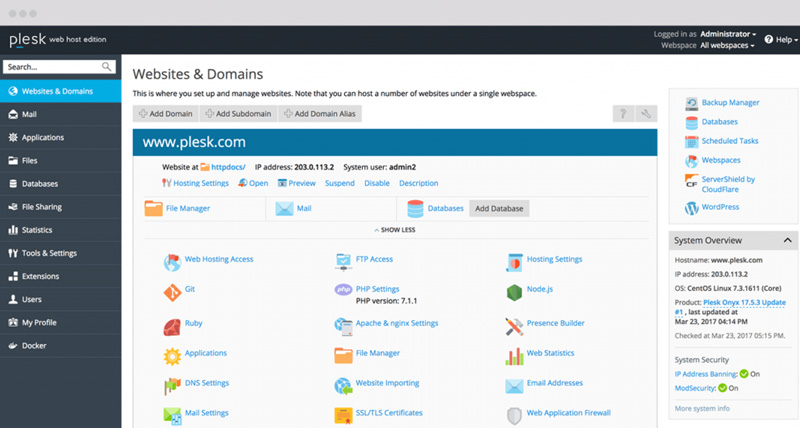Collapse the System Overview panel
Screen dimensions: 800x428
point(787,240)
